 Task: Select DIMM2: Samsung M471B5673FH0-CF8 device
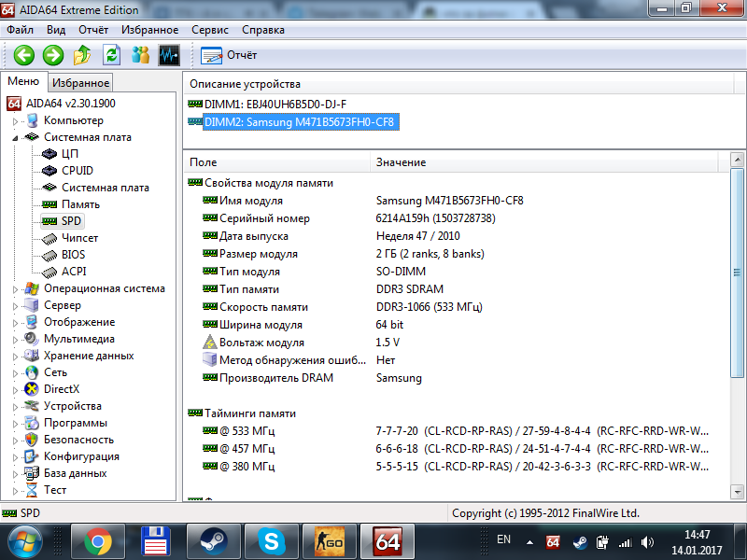pos(301,122)
